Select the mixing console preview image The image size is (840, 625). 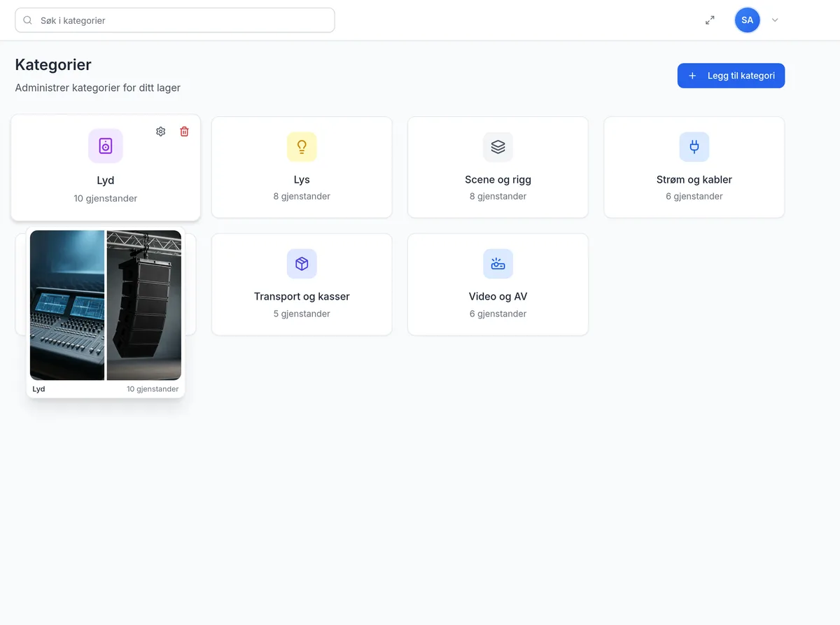[67, 305]
